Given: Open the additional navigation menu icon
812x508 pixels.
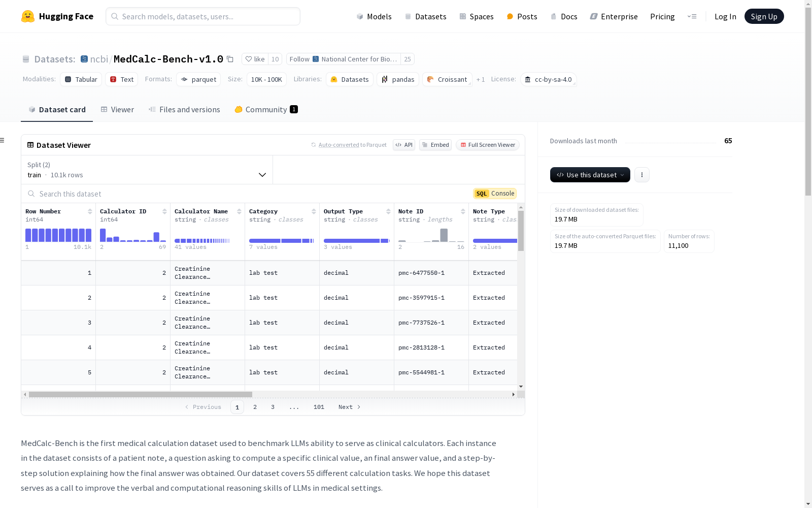Looking at the screenshot, I should click(692, 16).
